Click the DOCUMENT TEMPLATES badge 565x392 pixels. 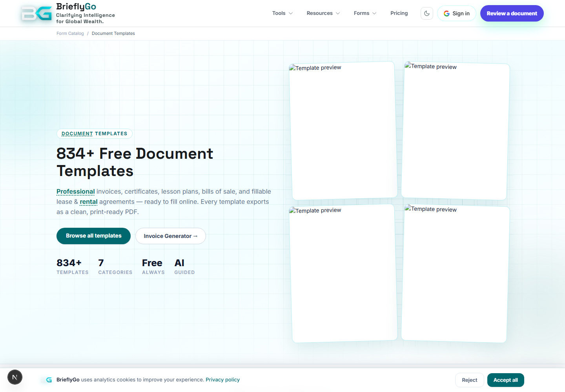click(95, 134)
